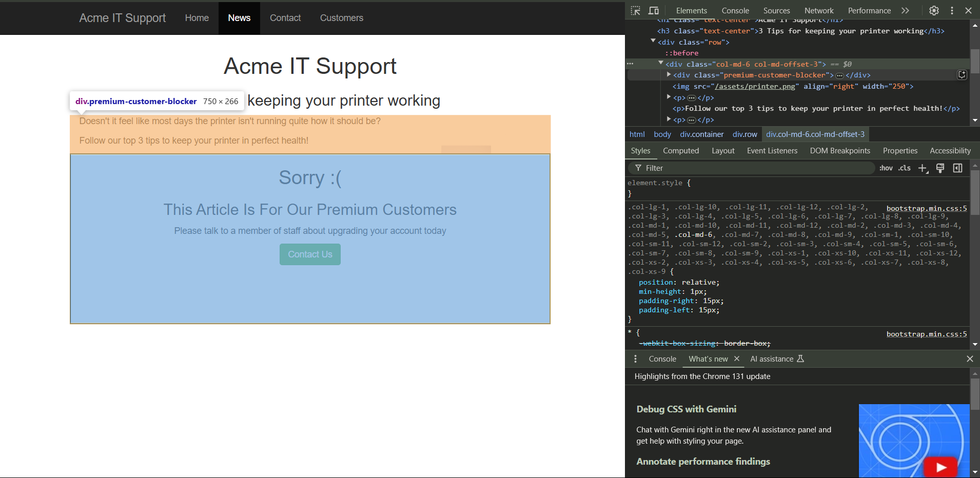Activate the inspect element picker icon
The width and height of the screenshot is (980, 478).
(635, 11)
